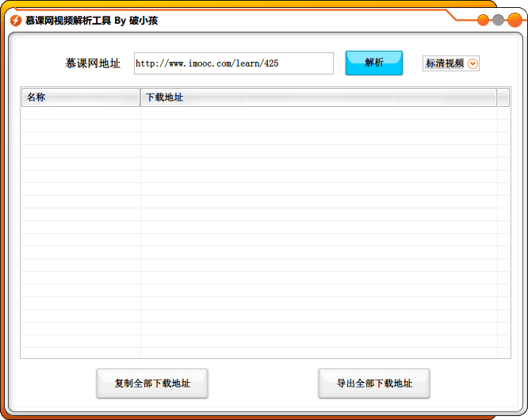Click the window title 慕课网视频解析工具
The image size is (528, 420).
68,21
